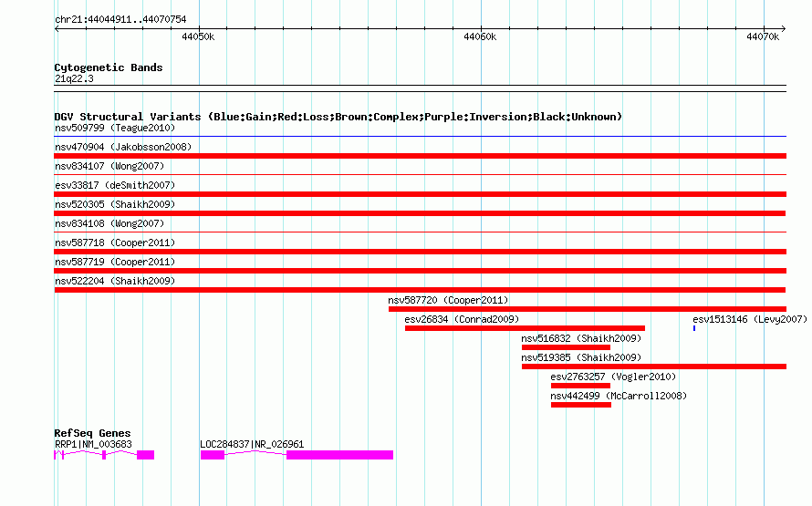This screenshot has width=812, height=506.
Task: Select the esv26834 (Conrad2009) variant label
Action: [462, 319]
